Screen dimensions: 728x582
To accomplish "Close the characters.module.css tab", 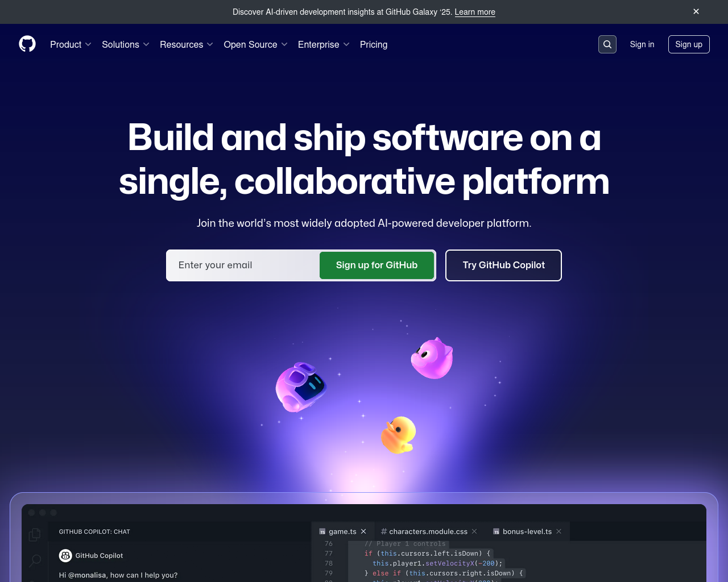I will pyautogui.click(x=474, y=531).
